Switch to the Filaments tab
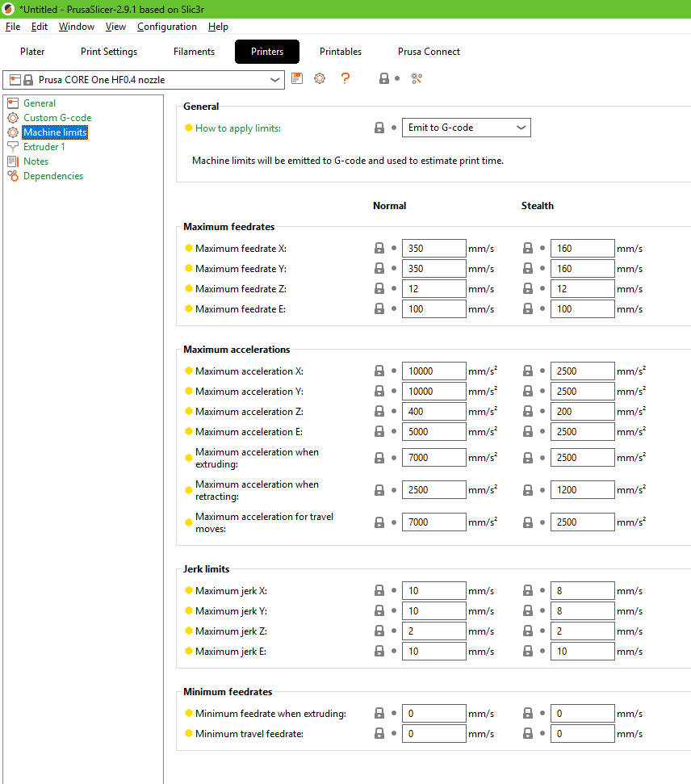This screenshot has width=691, height=784. [x=194, y=52]
